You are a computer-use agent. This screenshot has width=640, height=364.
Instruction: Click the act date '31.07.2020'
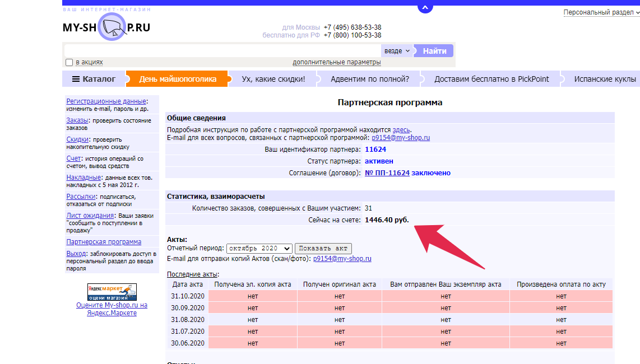click(x=188, y=332)
